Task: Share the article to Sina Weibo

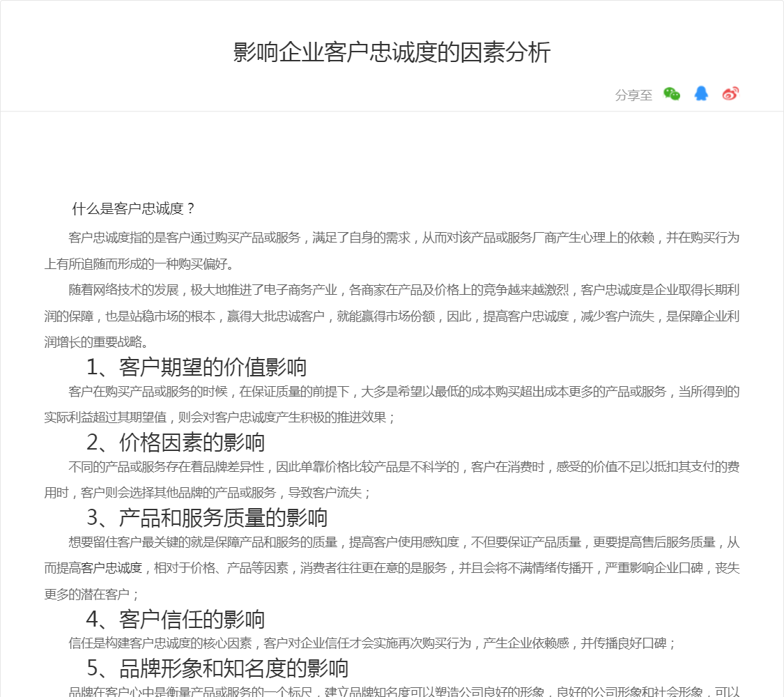Action: click(730, 94)
